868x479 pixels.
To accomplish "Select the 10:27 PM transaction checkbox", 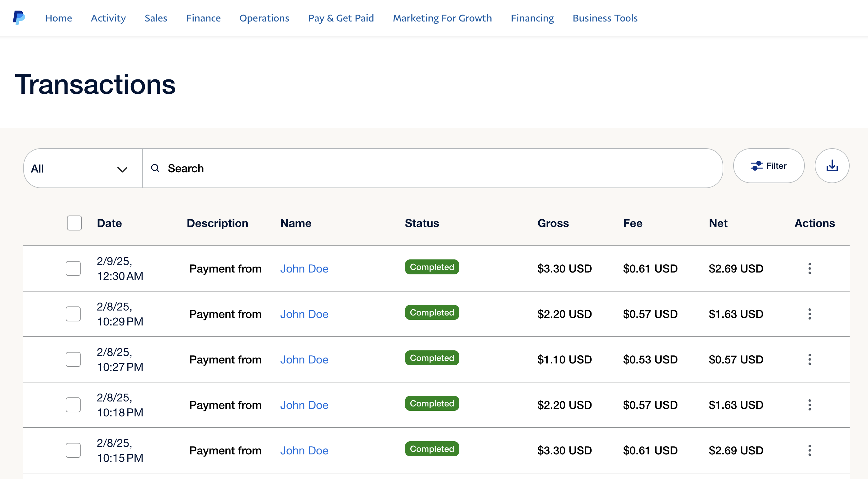I will (73, 360).
